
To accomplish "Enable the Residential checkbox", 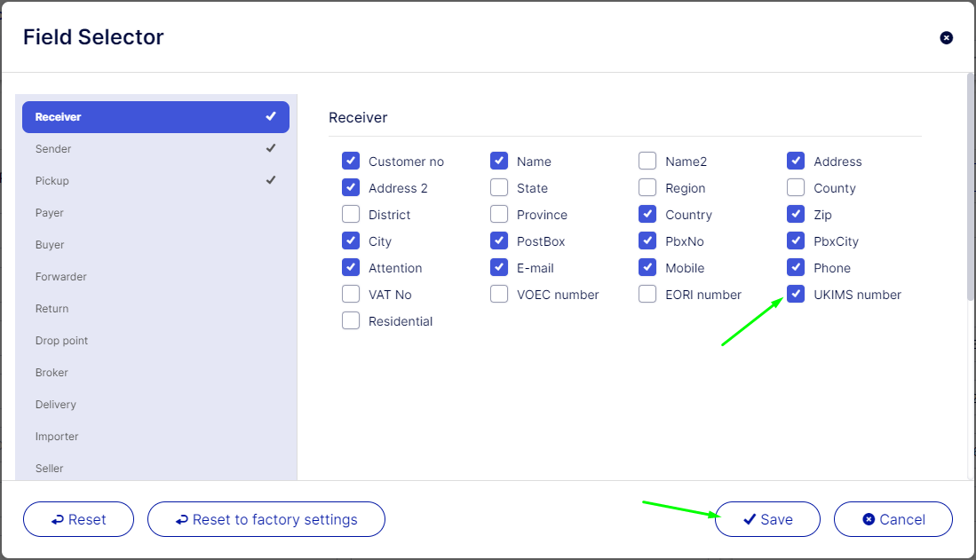I will click(351, 321).
